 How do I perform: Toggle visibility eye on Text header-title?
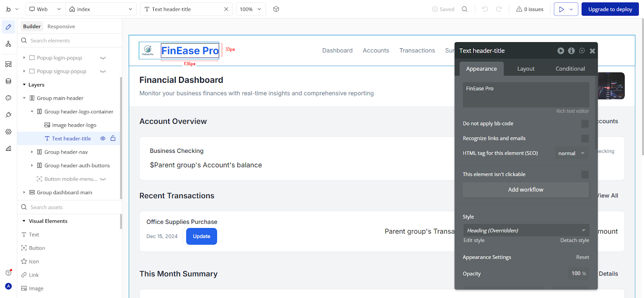(x=103, y=138)
